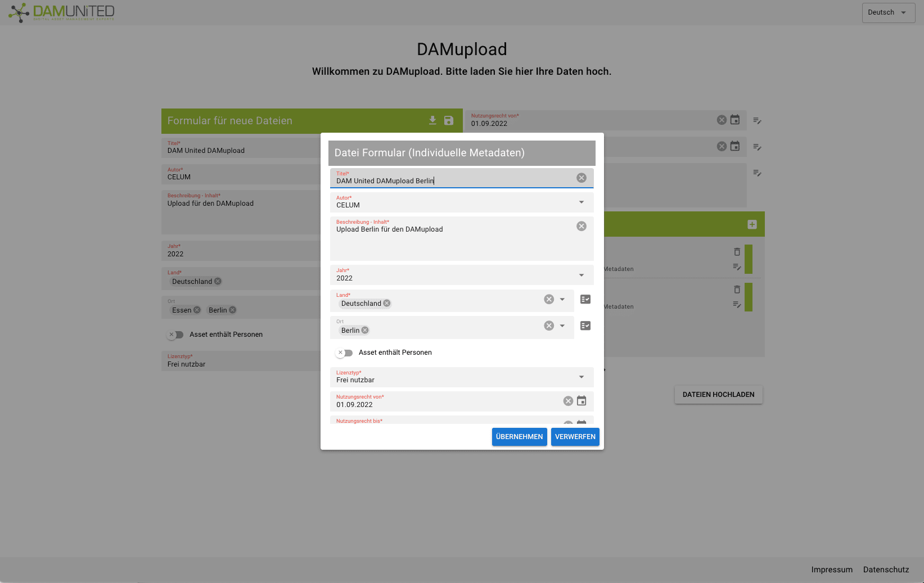Open the Jahr 2022 dropdown in dialog
This screenshot has height=583, width=924.
[462, 275]
